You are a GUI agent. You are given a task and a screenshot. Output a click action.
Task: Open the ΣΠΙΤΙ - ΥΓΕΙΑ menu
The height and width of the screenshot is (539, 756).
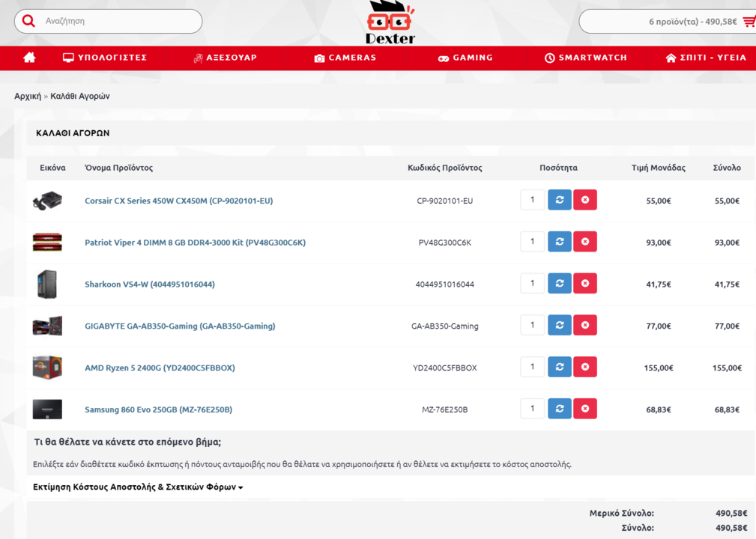[706, 58]
